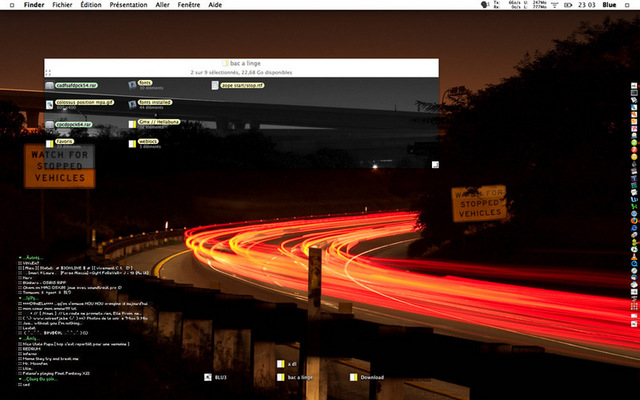Open the Fichier menu
Image resolution: width=640 pixels, height=400 pixels.
pyautogui.click(x=62, y=5)
